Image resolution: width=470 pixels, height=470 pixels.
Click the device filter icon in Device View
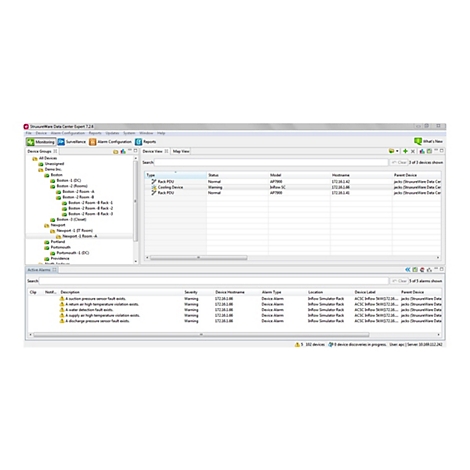(x=392, y=151)
